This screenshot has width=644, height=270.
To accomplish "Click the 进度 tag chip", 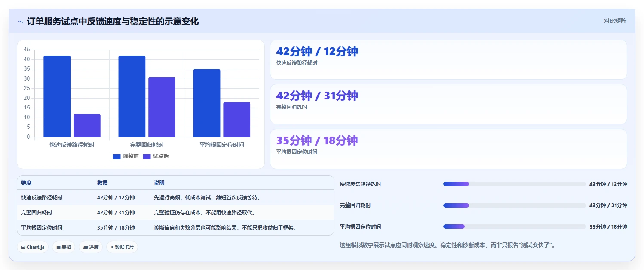I will pos(91,247).
